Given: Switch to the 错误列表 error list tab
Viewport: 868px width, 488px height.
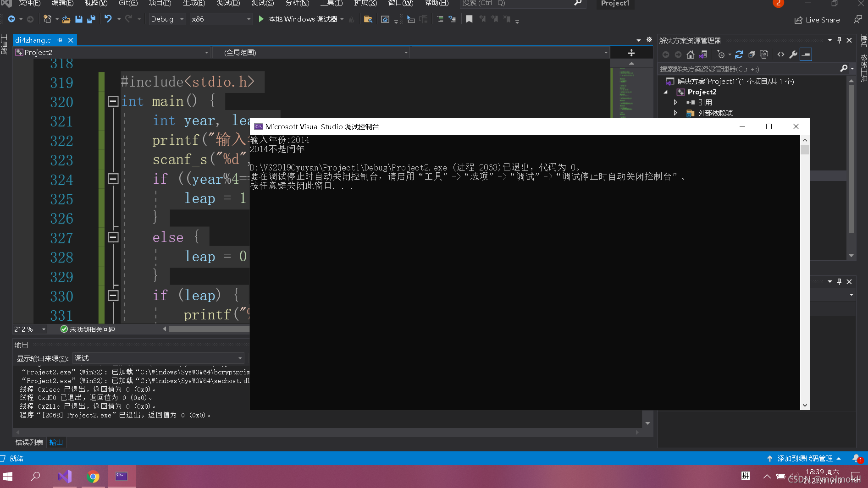Looking at the screenshot, I should pos(29,443).
